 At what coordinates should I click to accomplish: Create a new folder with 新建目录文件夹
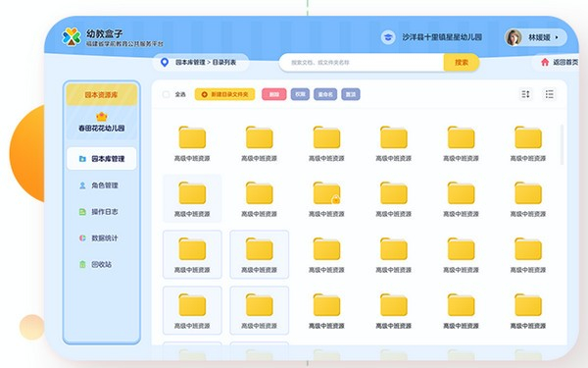[224, 94]
